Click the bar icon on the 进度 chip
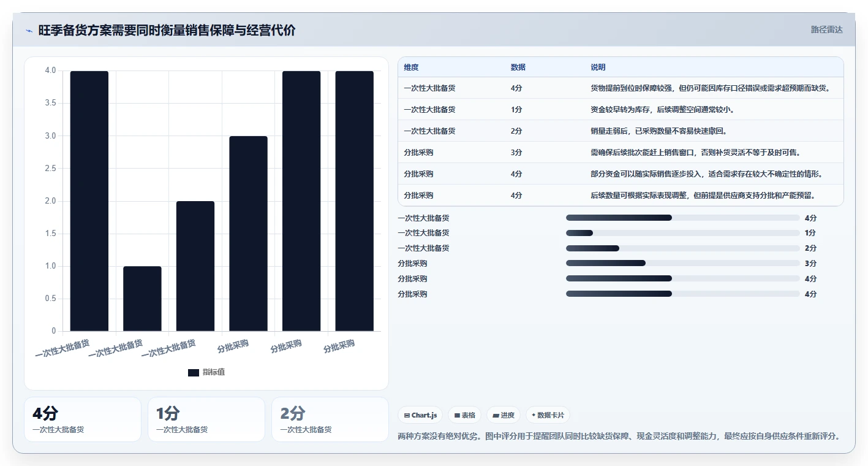868x466 pixels. [496, 416]
